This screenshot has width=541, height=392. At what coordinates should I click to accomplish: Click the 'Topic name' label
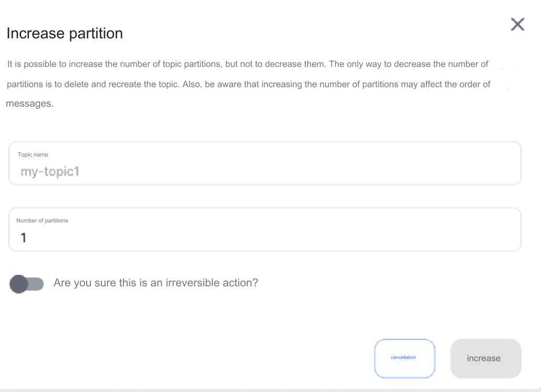pos(33,154)
